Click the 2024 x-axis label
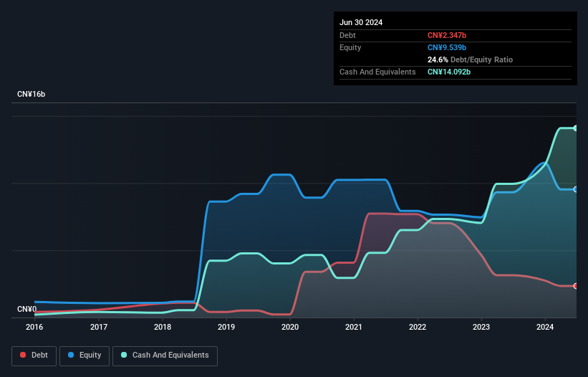Viewport: 588px width, 377px height. coord(545,327)
